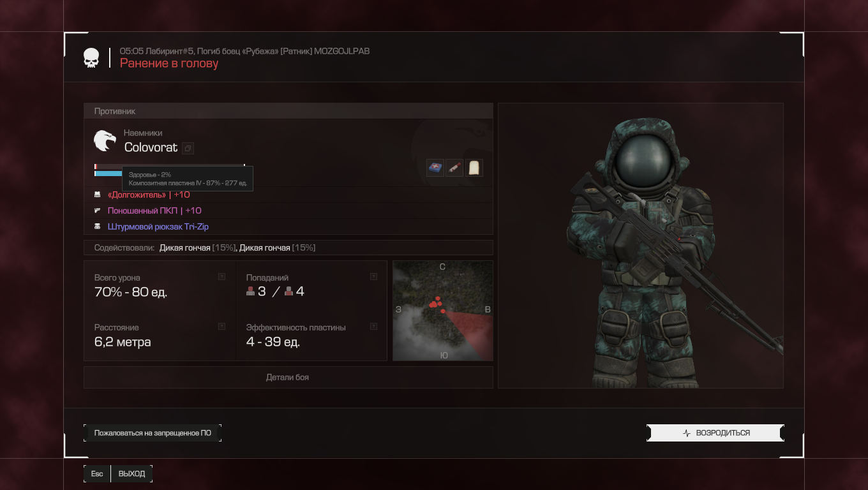
Task: Click the Ранение в голову death cause
Action: coord(169,63)
